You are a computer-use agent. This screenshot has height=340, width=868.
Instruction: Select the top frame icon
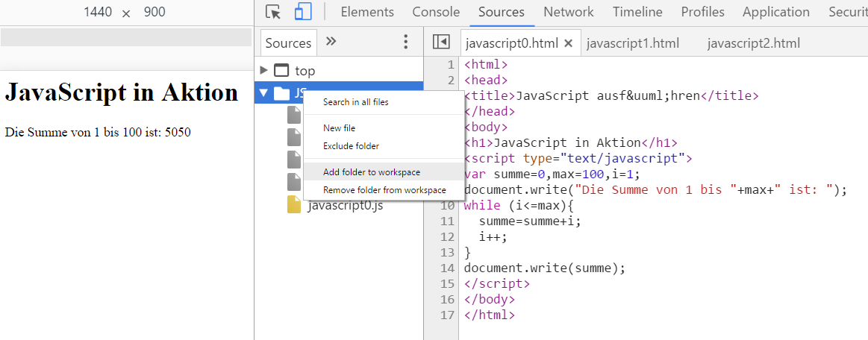coord(282,70)
